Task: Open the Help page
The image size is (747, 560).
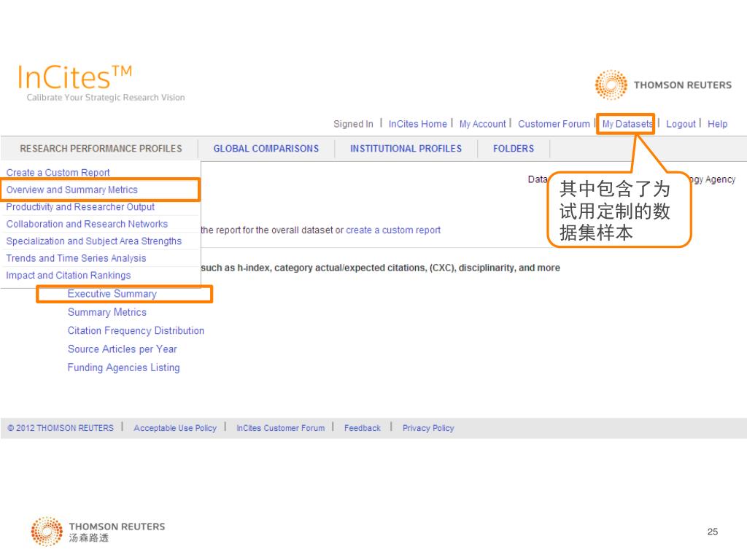Action: (717, 124)
